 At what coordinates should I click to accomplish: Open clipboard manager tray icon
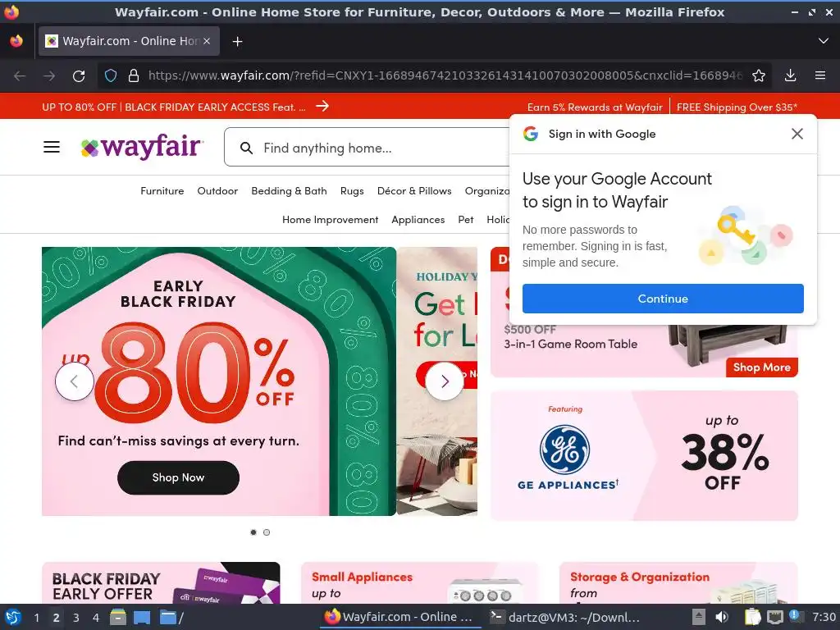(753, 617)
